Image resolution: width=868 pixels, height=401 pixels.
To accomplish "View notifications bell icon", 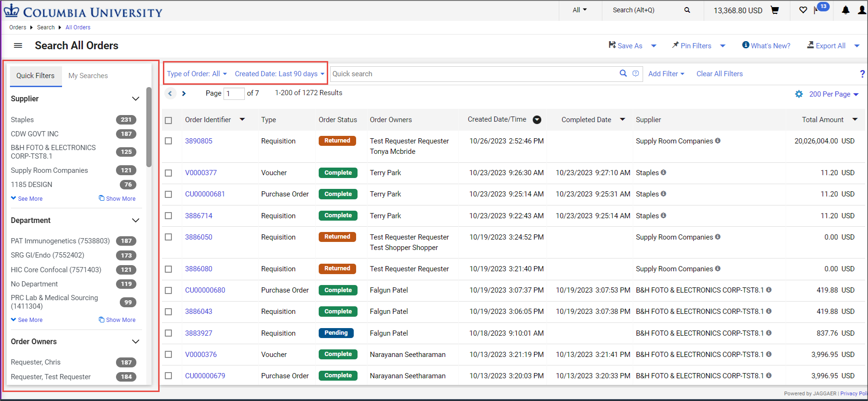I will [846, 10].
